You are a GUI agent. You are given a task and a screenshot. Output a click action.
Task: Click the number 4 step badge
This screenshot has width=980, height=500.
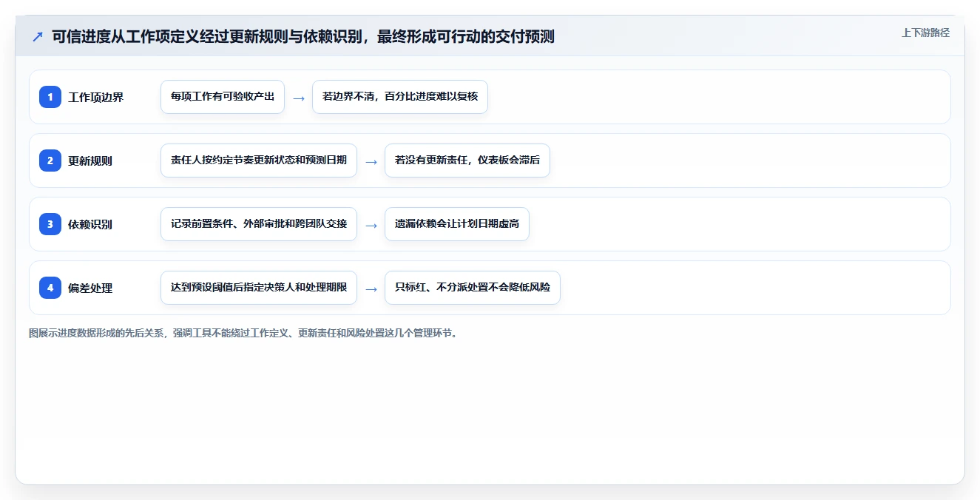point(50,288)
